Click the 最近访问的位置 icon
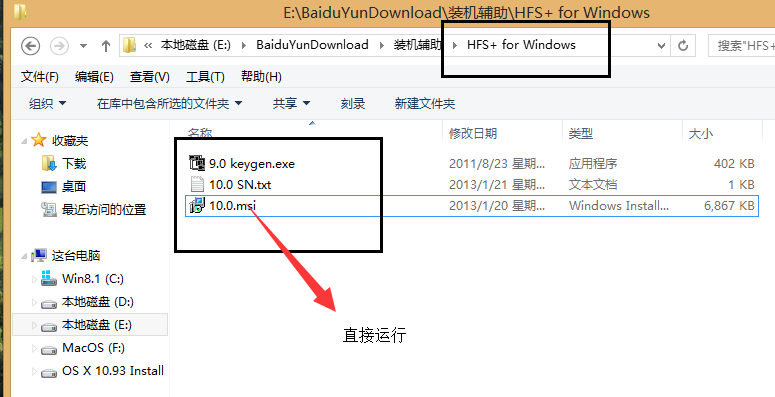This screenshot has width=775, height=397. [x=49, y=210]
